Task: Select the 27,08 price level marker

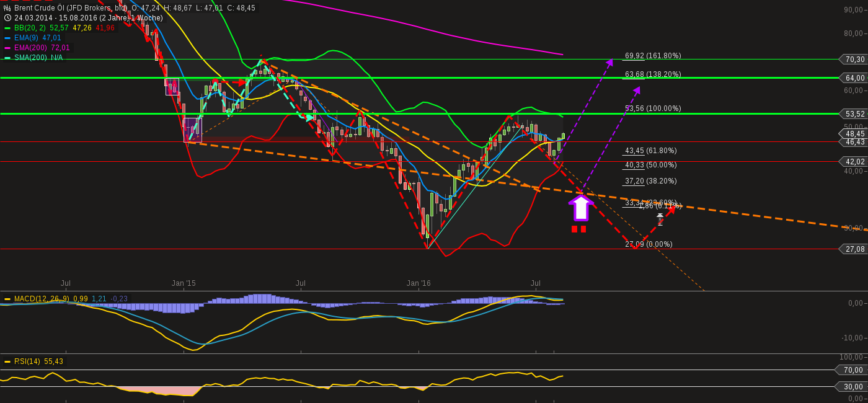Action: (x=854, y=249)
